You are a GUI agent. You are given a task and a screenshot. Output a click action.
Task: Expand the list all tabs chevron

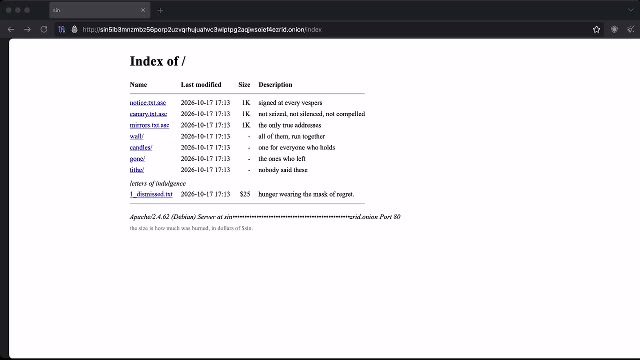[631, 10]
